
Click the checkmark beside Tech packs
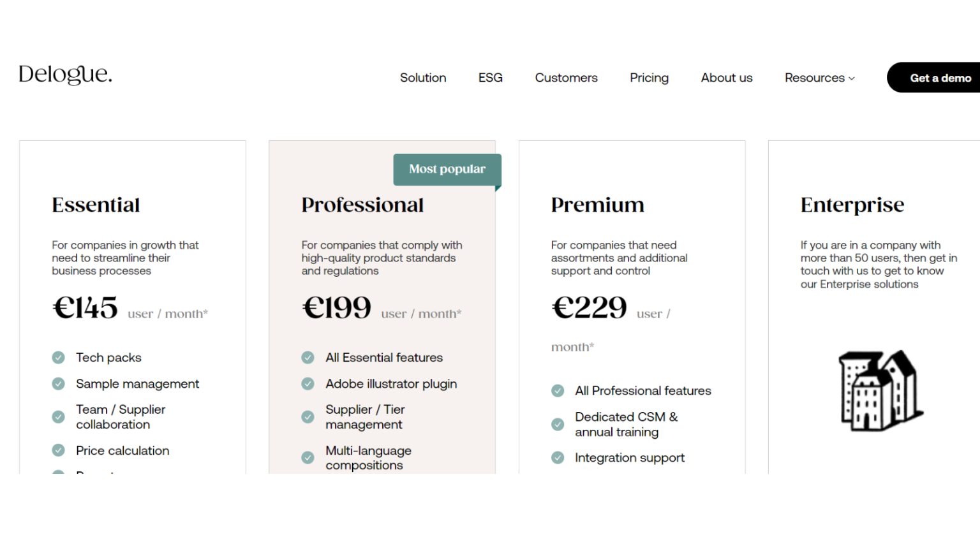click(58, 358)
